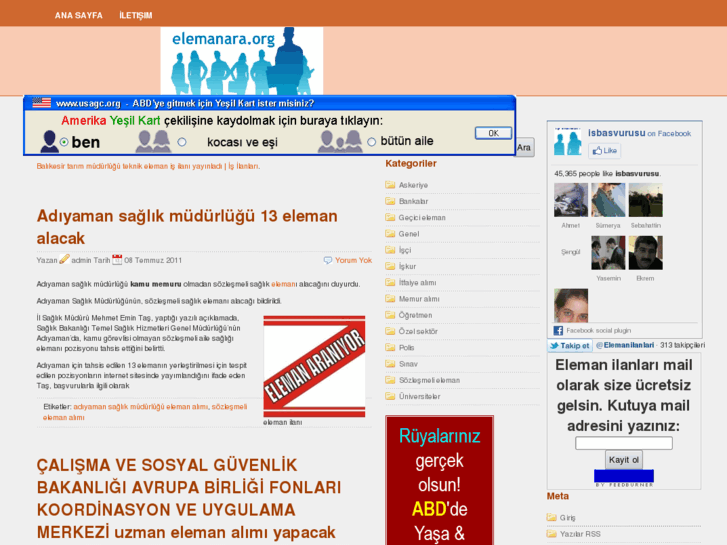
Task: Click Ahmet's Facebook profile photo
Action: 571,200
